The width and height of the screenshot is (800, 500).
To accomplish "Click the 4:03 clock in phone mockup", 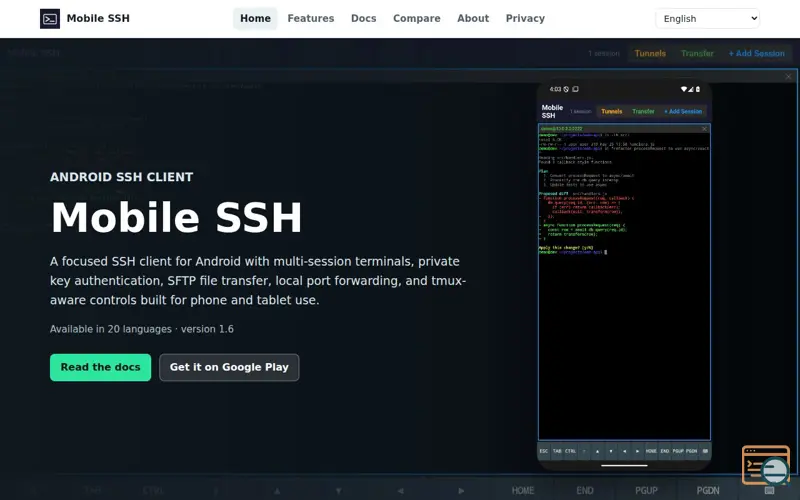I will (555, 89).
